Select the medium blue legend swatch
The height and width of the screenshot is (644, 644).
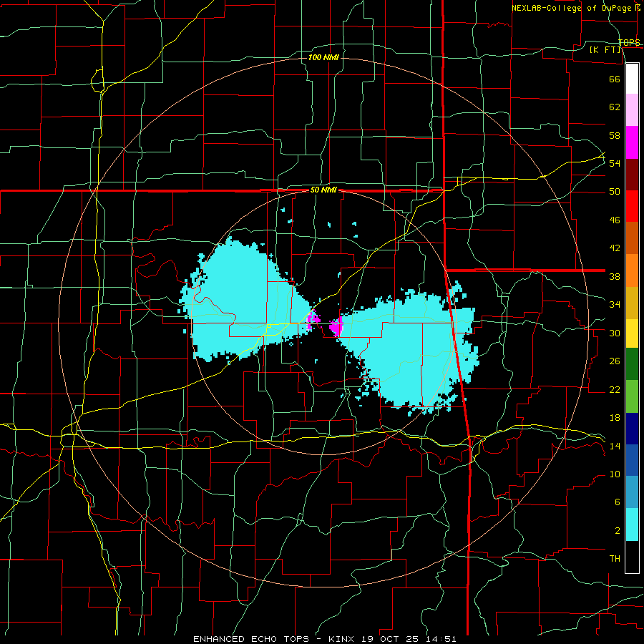(x=632, y=460)
